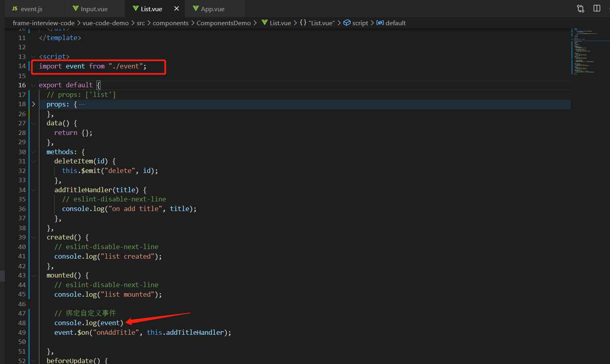This screenshot has width=610, height=364.
Task: Select the List.vue editor tab
Action: click(x=151, y=9)
